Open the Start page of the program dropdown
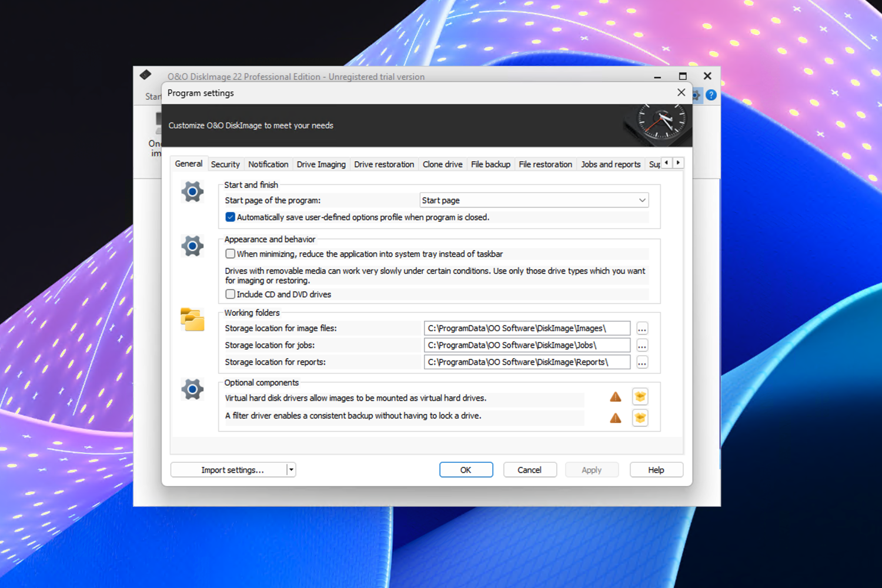The width and height of the screenshot is (882, 588). point(534,201)
